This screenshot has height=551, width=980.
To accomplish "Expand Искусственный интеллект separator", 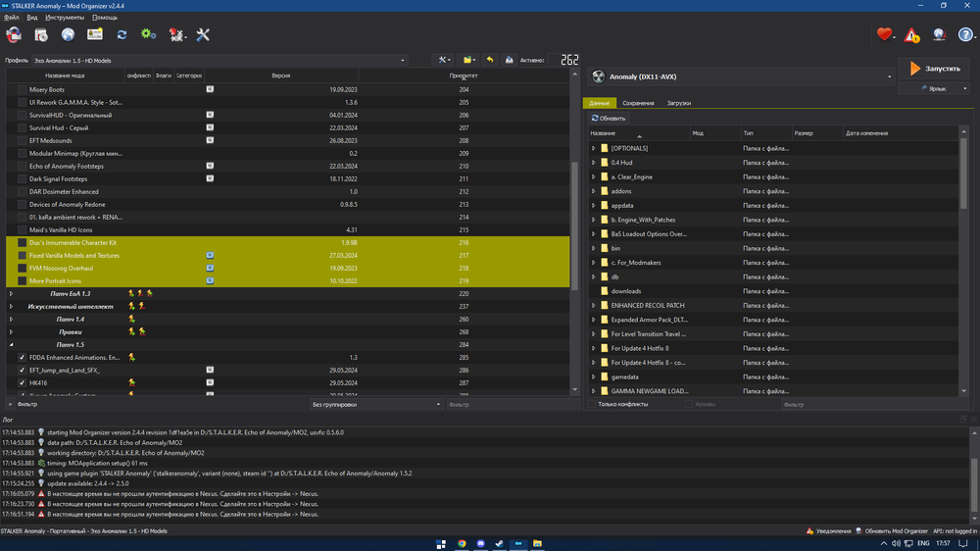I will click(11, 307).
